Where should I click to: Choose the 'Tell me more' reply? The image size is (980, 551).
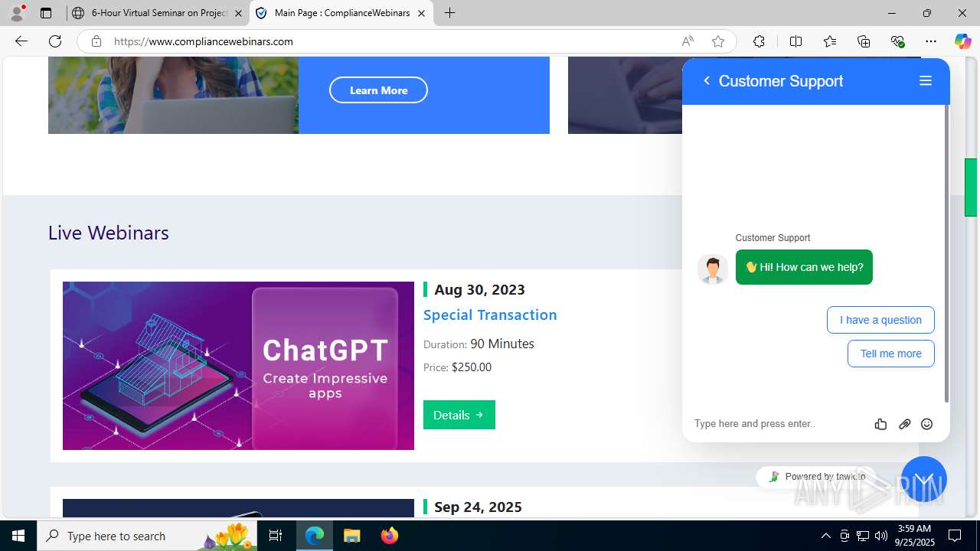tap(891, 354)
